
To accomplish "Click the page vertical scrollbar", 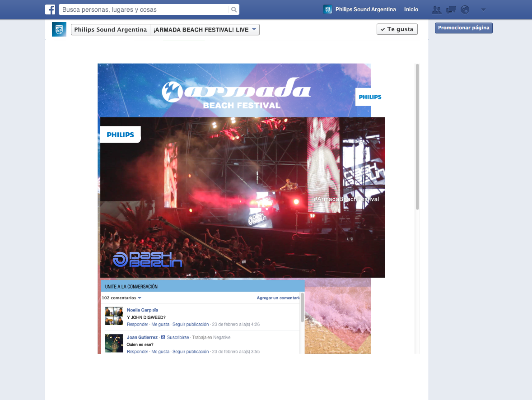I will [417, 137].
